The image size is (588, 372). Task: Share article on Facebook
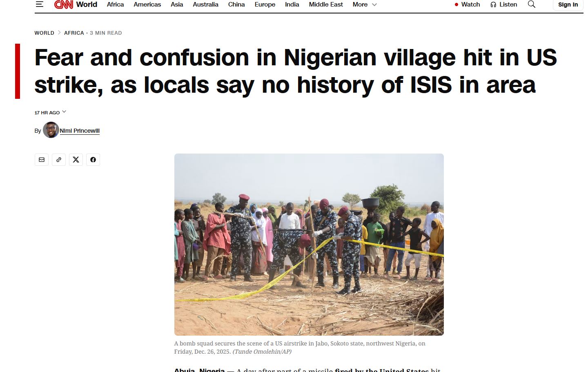(93, 160)
